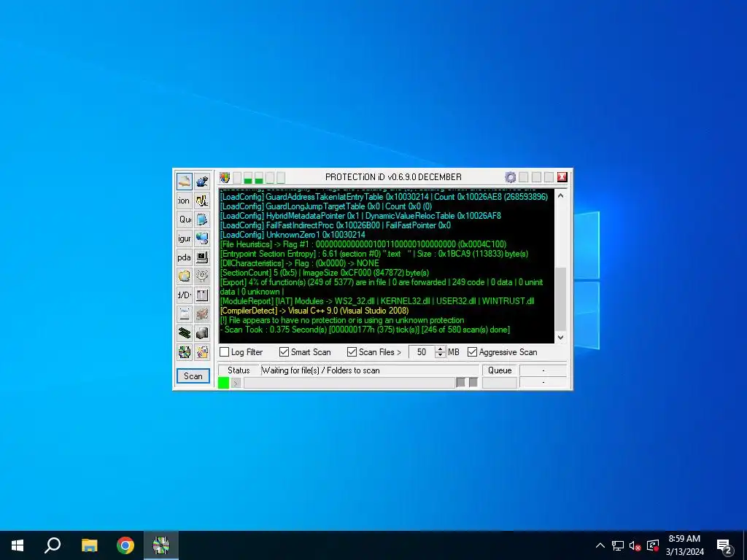Click the ModuleReport IAT Modules line

tap(377, 301)
